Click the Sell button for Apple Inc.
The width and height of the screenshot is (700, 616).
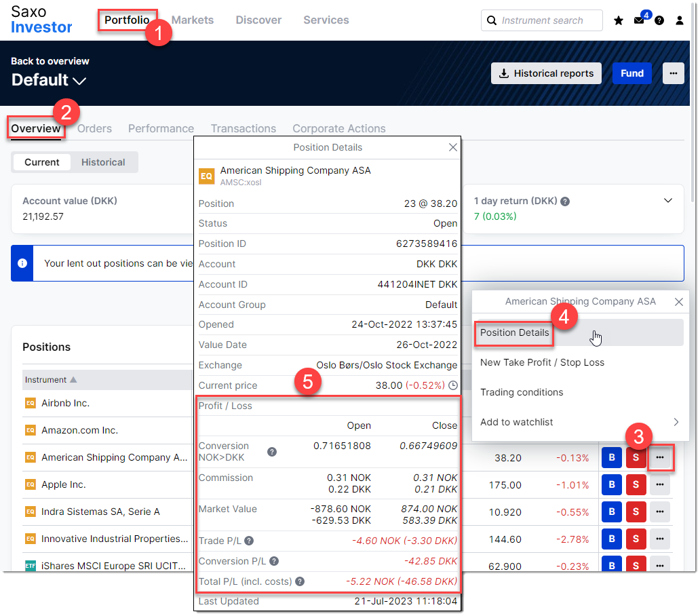click(x=636, y=485)
